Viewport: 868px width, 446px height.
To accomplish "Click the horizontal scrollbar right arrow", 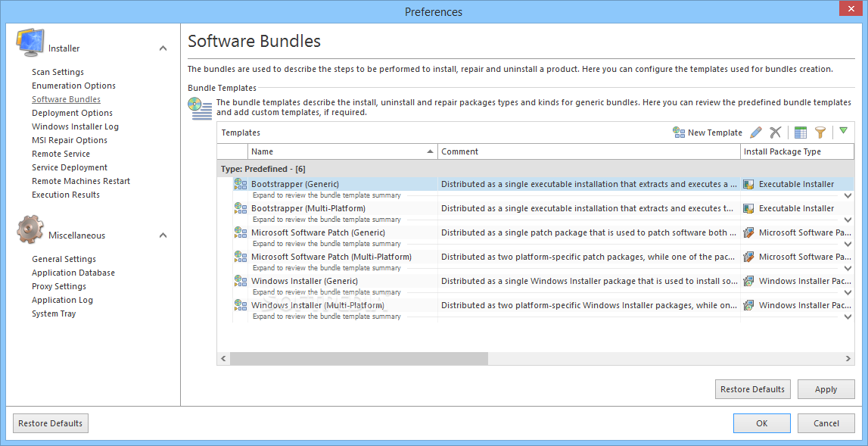I will (848, 358).
